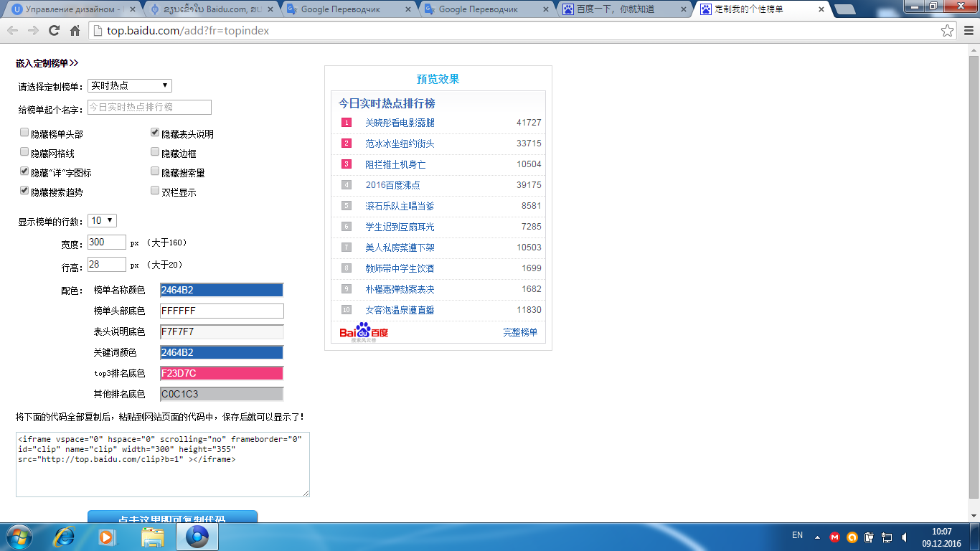
Task: Select the 定制我的个性榜单 tab
Action: pyautogui.click(x=762, y=9)
